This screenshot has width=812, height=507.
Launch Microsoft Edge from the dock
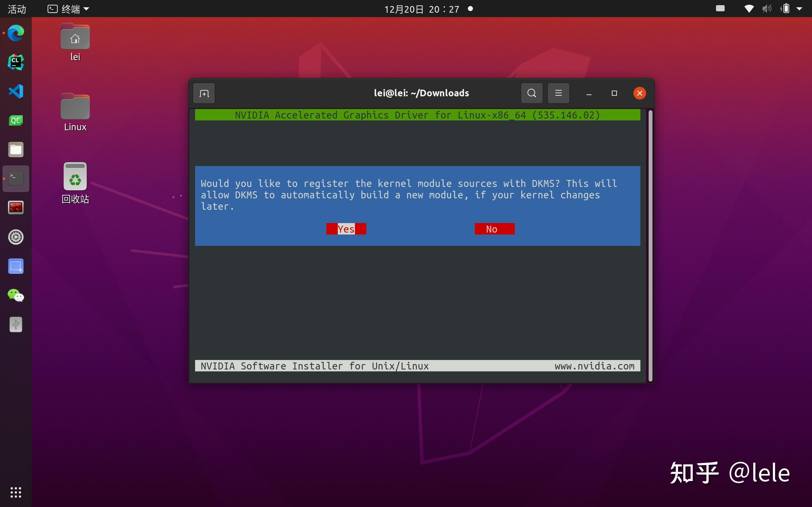(16, 33)
